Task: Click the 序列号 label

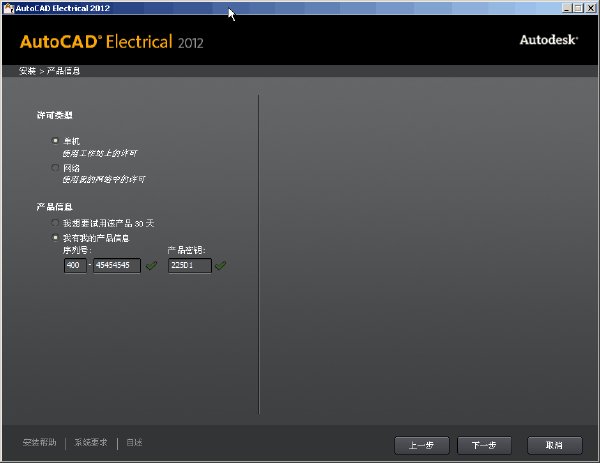Action: click(77, 250)
